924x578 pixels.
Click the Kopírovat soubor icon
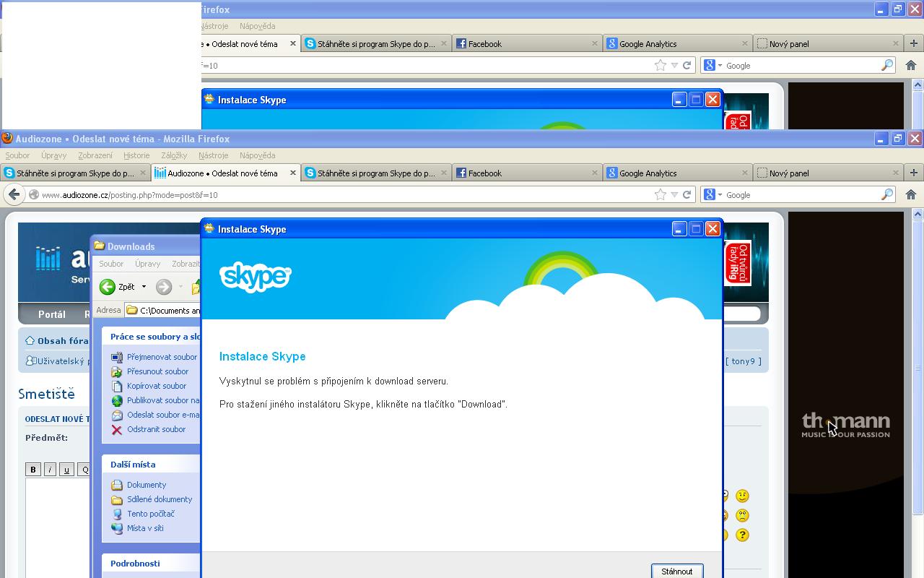pos(115,386)
